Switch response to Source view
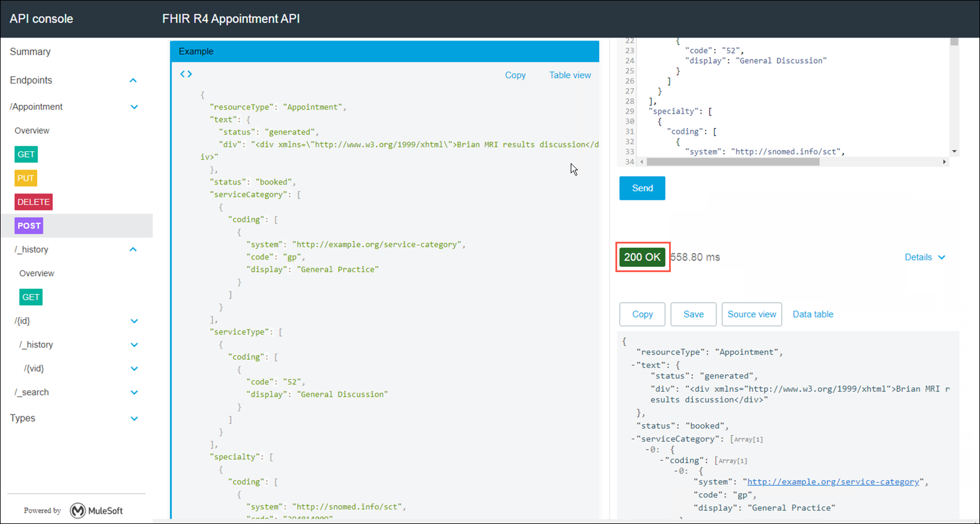 pos(752,314)
